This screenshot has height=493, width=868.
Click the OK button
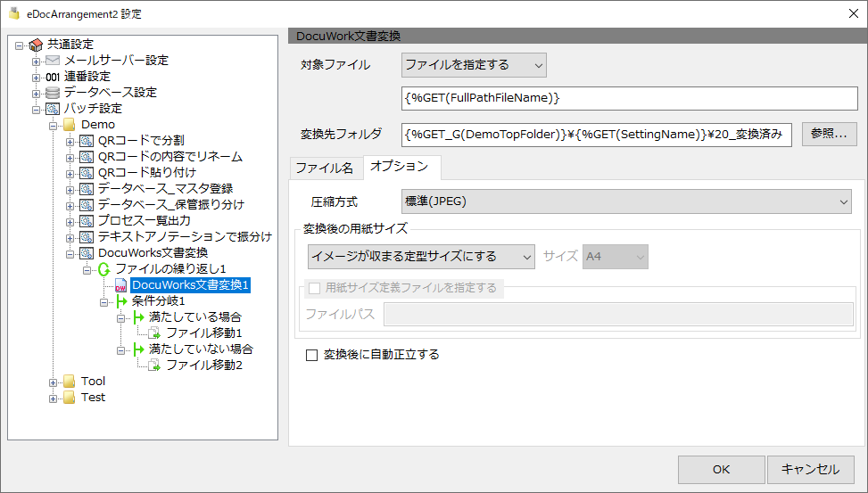pyautogui.click(x=722, y=470)
